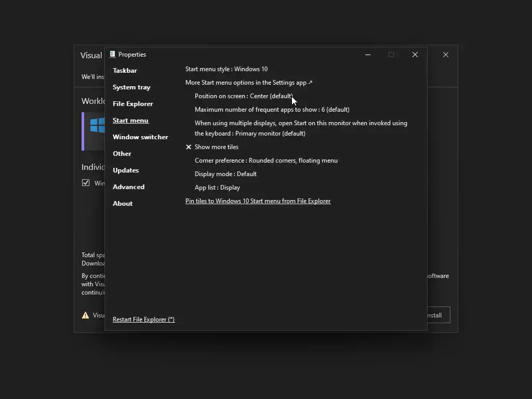This screenshot has height=399, width=532.
Task: Click Restart File Explorer link
Action: [x=143, y=320]
